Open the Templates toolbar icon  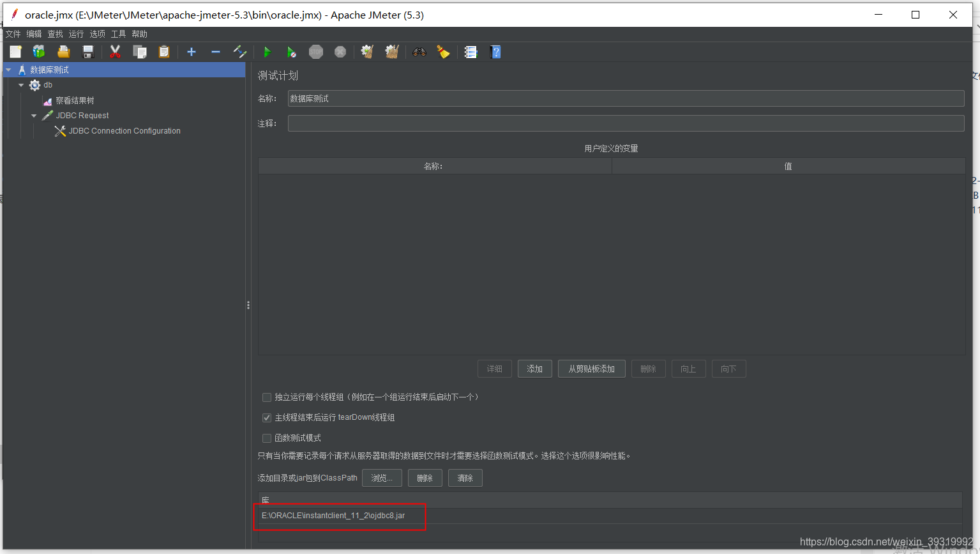pyautogui.click(x=39, y=52)
